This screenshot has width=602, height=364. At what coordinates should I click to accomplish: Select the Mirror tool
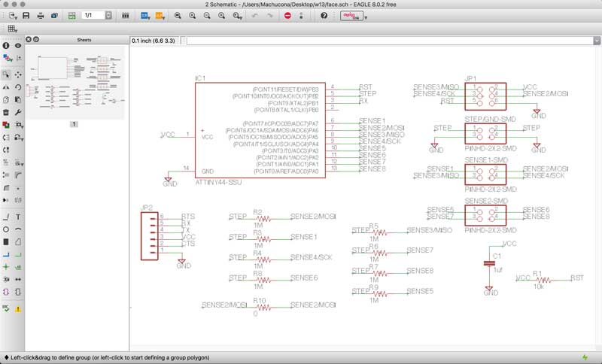point(6,87)
